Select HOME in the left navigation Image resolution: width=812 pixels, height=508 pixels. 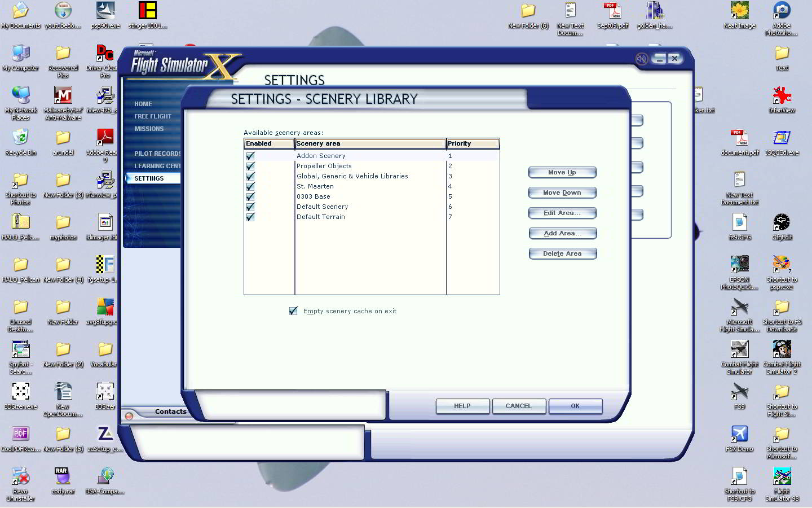click(x=143, y=104)
